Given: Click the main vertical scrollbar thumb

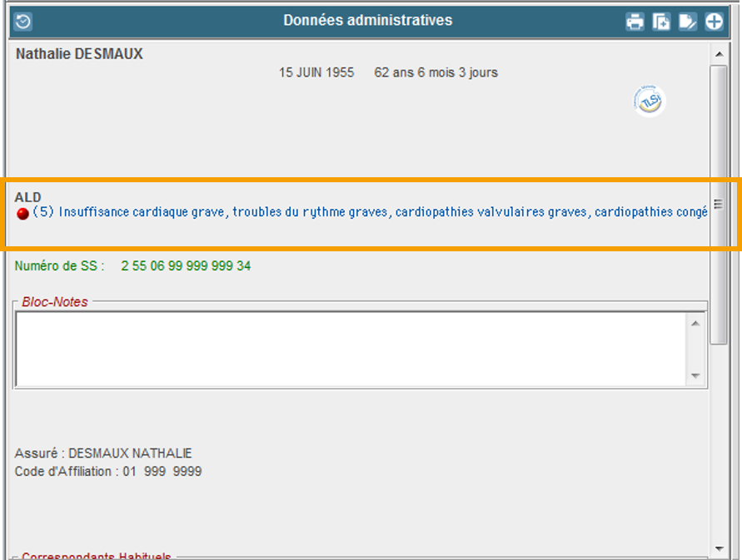Looking at the screenshot, I should (718, 204).
